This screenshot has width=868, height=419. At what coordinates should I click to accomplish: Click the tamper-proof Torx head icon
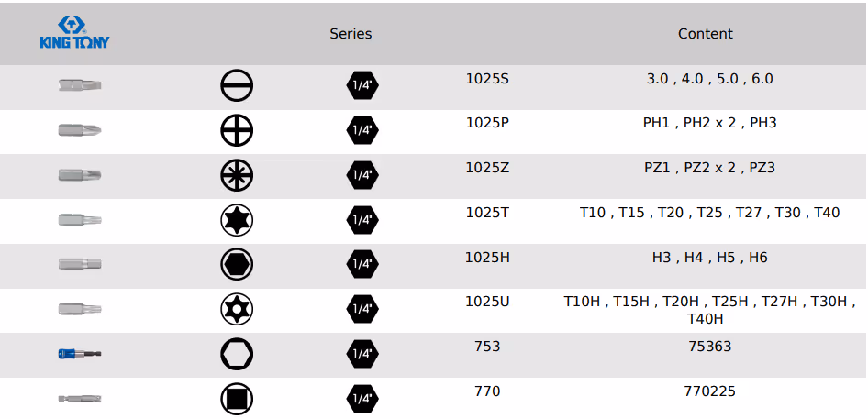[237, 309]
